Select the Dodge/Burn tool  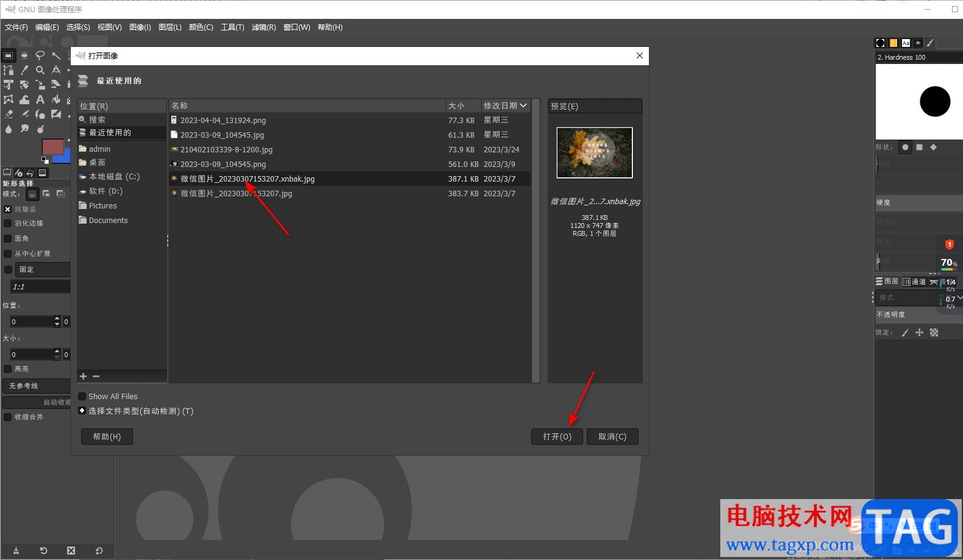tap(40, 129)
